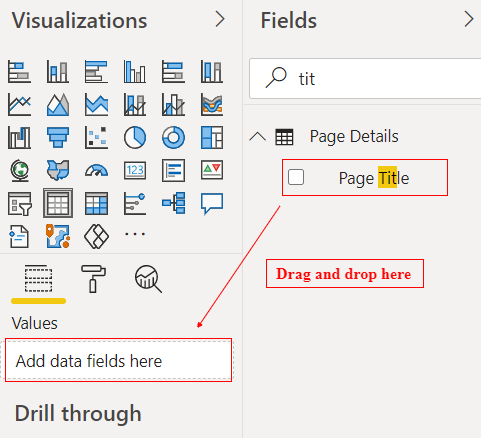Viewport: 481px width, 438px height.
Task: Select the donut chart visualization
Action: [173, 138]
